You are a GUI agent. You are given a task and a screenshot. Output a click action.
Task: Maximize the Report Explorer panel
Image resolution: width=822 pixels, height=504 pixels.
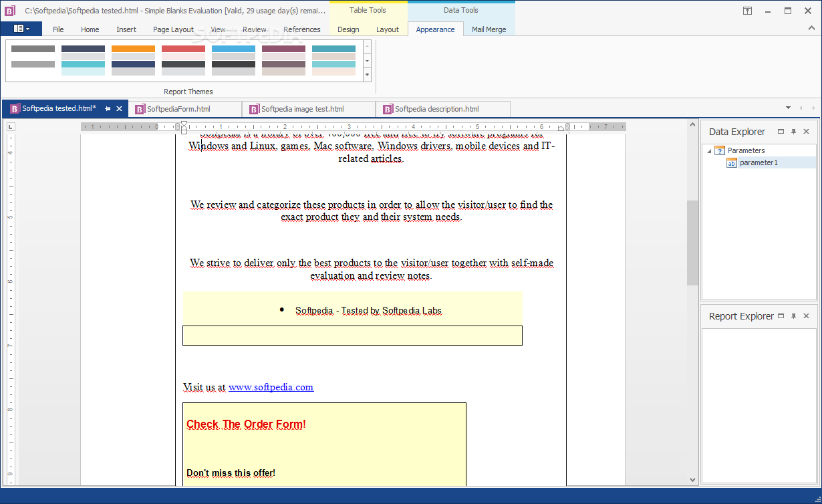[781, 316]
